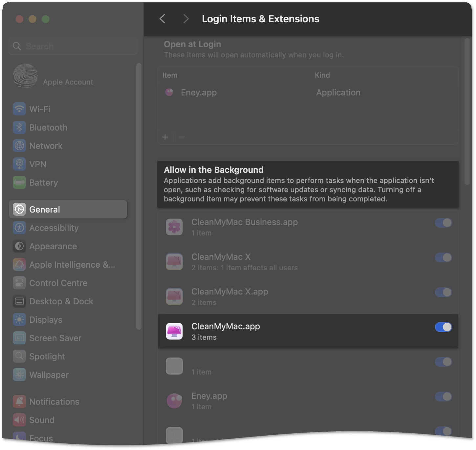The width and height of the screenshot is (476, 450).
Task: Select Notifications in the sidebar
Action: [68, 401]
